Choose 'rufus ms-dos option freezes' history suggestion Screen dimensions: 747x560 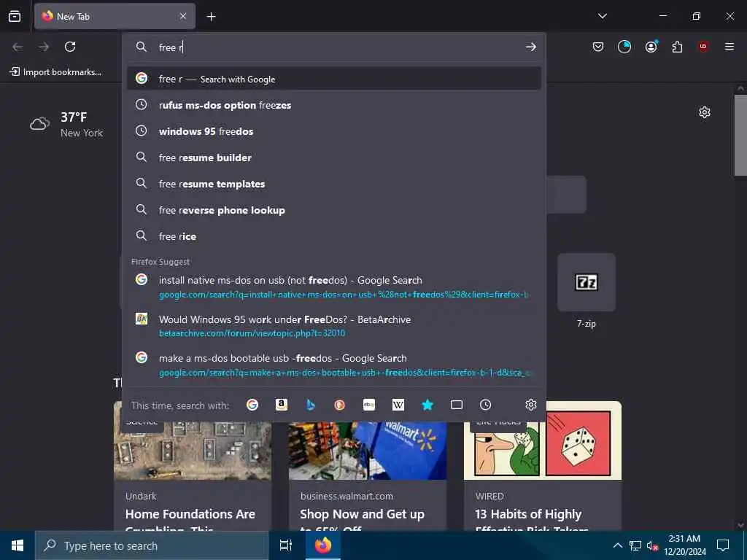pyautogui.click(x=334, y=105)
